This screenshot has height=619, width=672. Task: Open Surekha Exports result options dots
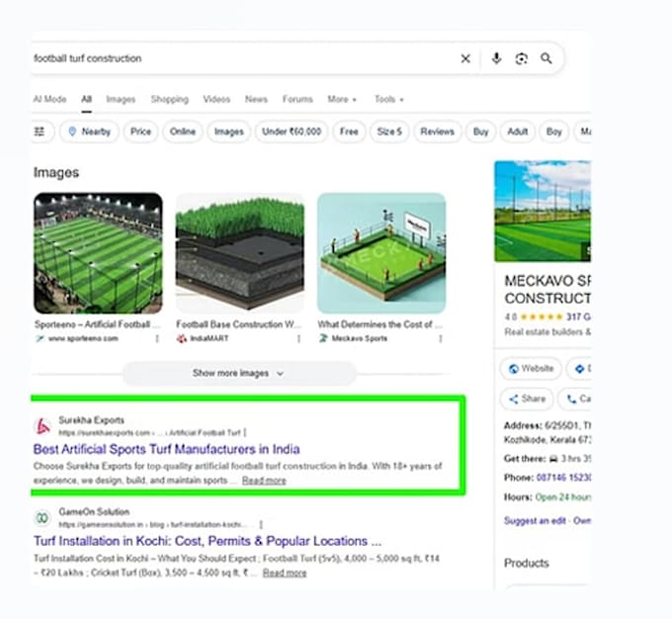click(x=245, y=432)
